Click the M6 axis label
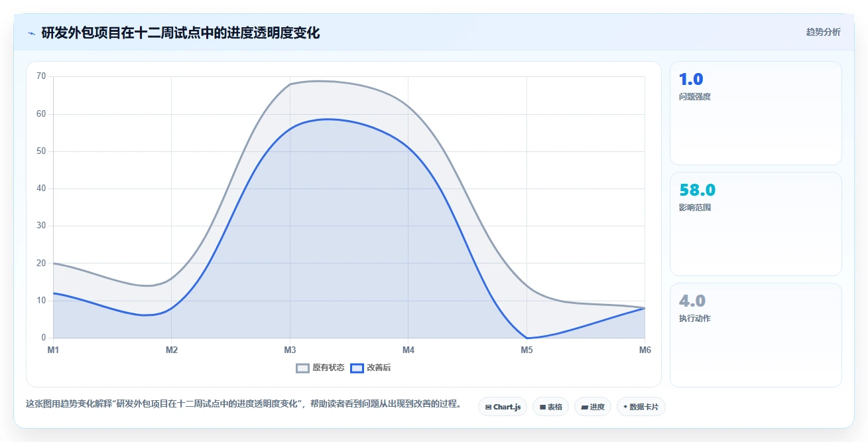The height and width of the screenshot is (442, 868). [x=645, y=350]
